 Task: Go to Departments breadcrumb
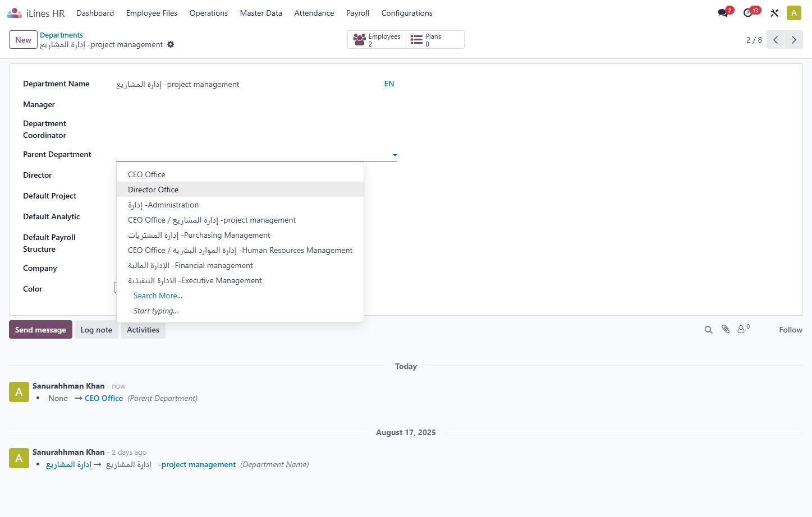(61, 35)
